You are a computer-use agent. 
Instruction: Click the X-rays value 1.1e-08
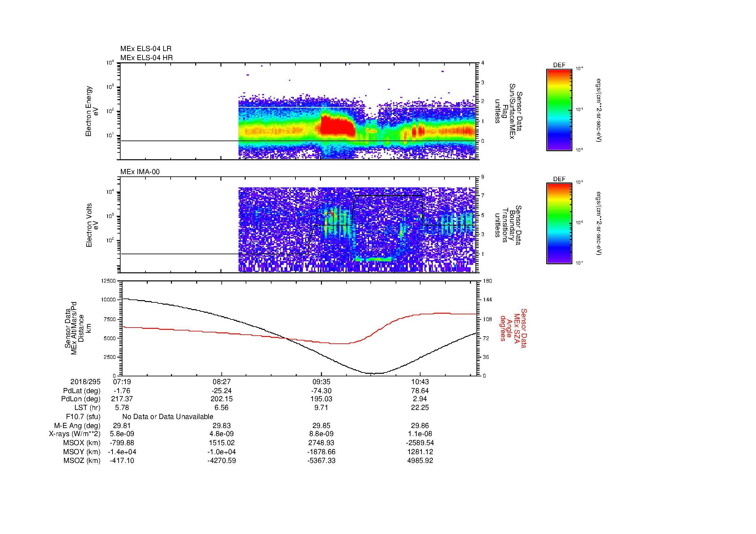click(420, 434)
